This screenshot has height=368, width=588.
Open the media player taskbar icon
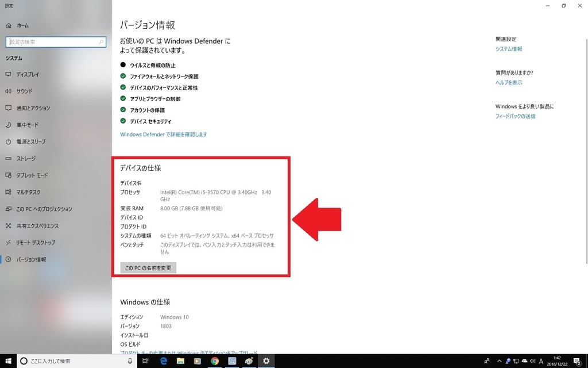(x=198, y=361)
